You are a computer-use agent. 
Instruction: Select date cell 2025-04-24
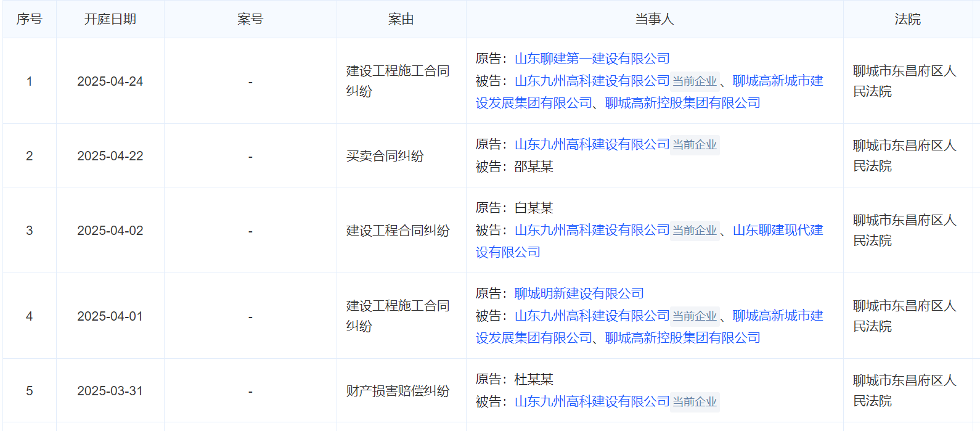tap(110, 81)
